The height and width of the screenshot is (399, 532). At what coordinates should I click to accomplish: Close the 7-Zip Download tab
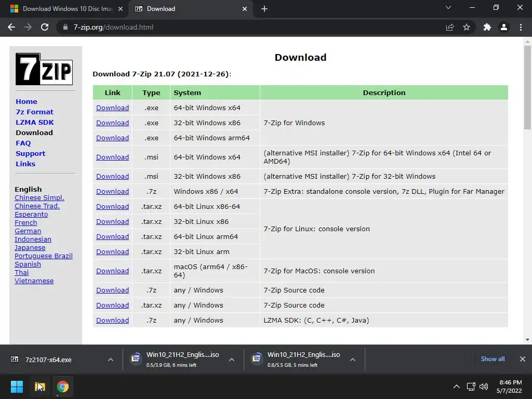point(245,9)
